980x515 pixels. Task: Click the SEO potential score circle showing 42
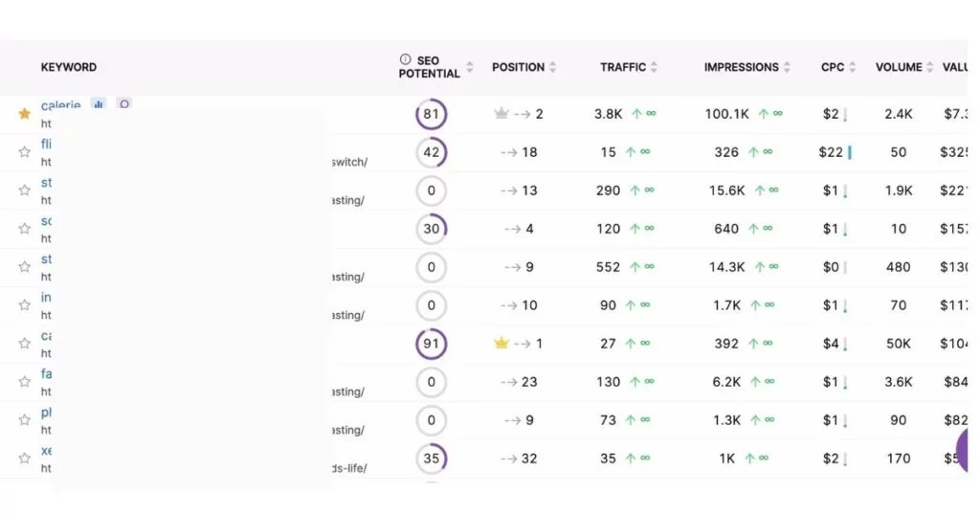coord(431,152)
